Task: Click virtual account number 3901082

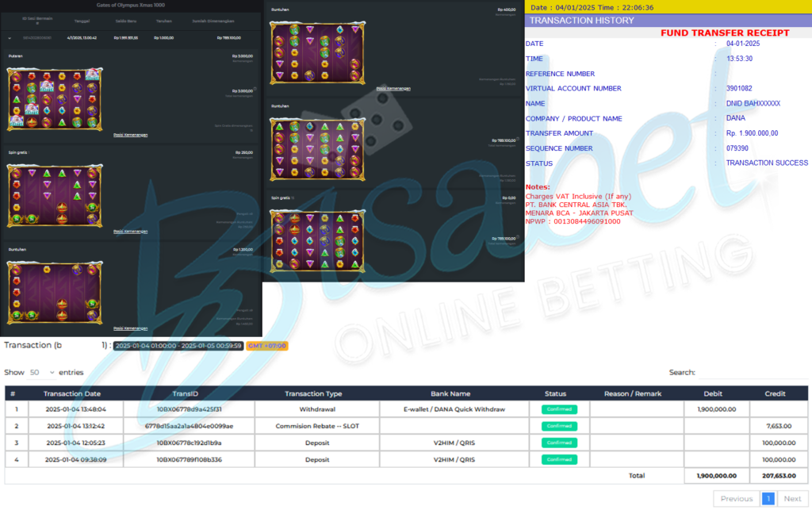Action: (739, 89)
